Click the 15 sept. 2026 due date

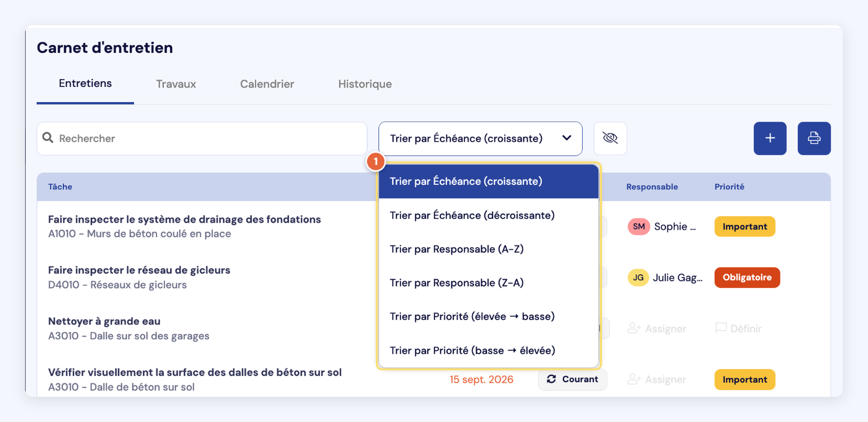[x=482, y=379]
